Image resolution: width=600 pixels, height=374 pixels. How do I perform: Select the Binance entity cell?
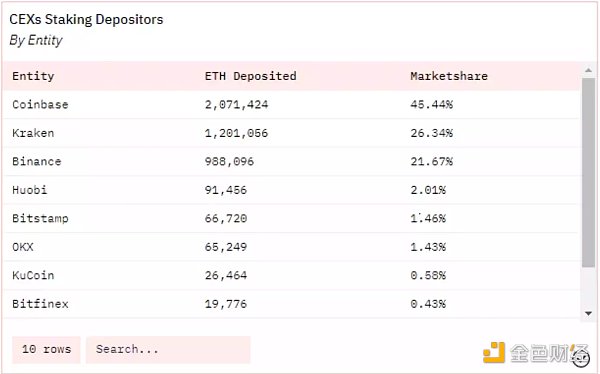tap(37, 162)
